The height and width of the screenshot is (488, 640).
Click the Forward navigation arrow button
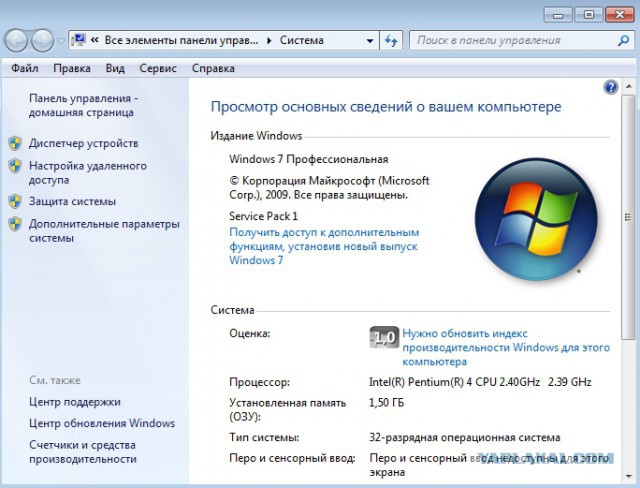[x=42, y=40]
